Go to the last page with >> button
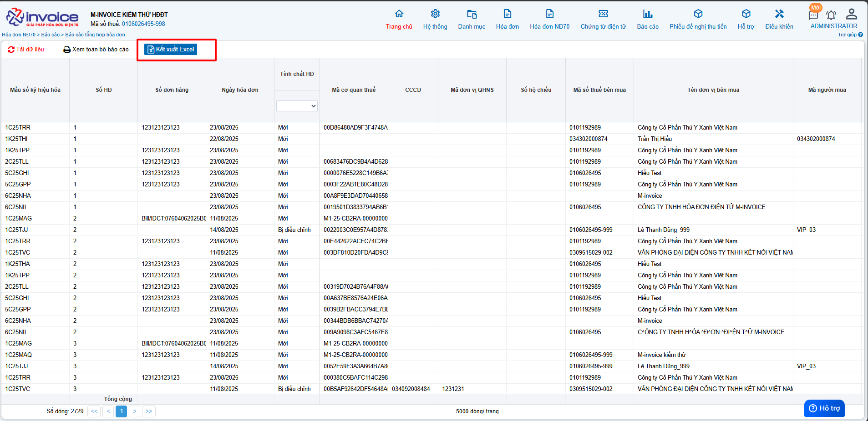Image resolution: width=868 pixels, height=421 pixels. (149, 411)
